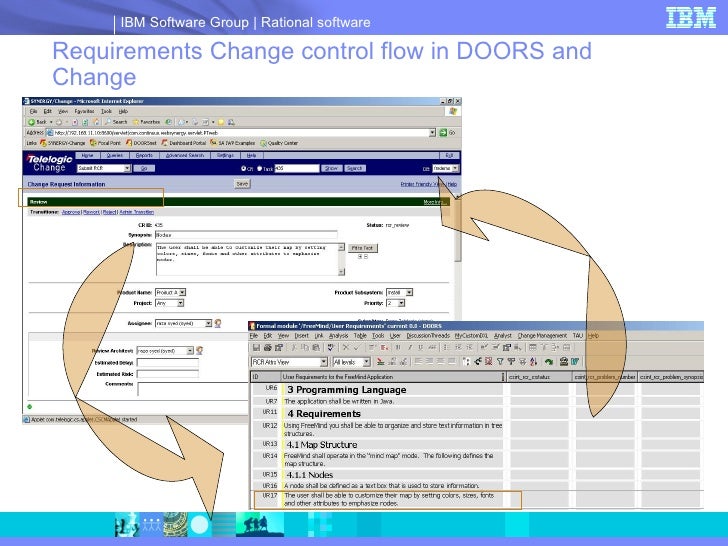Screen dimensions: 728x546
Task: Select the UR17 requirement text in DOORS
Action: [389, 500]
